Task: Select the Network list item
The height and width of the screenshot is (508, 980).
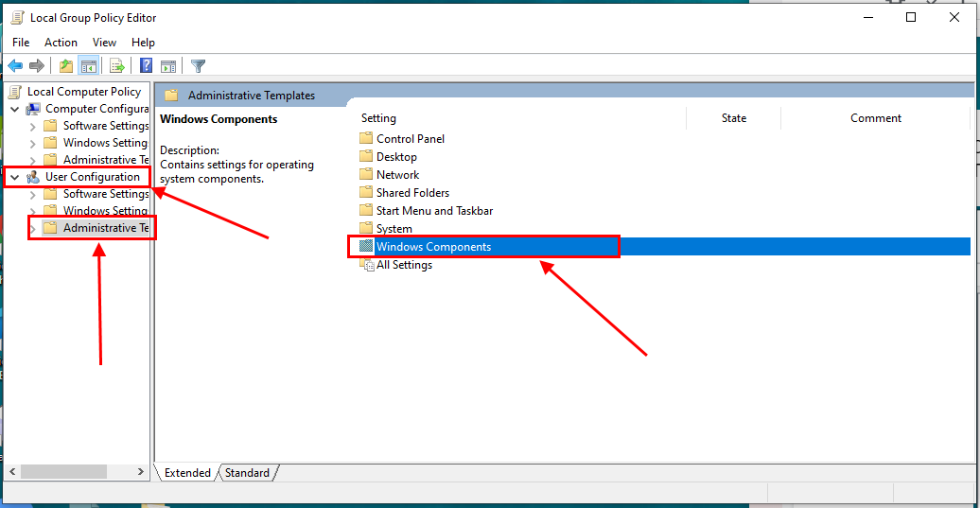Action: (x=397, y=175)
